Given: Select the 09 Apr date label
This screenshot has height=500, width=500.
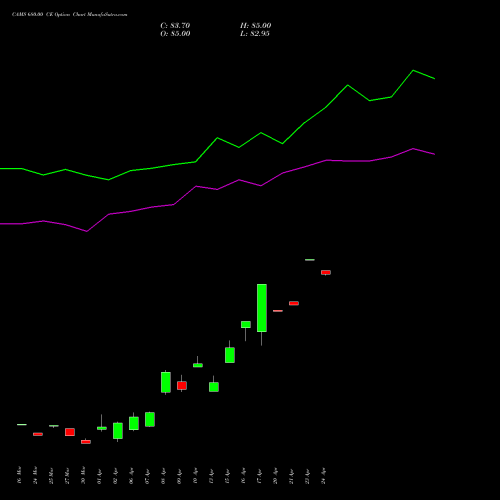Looking at the screenshot, I should point(179,476).
